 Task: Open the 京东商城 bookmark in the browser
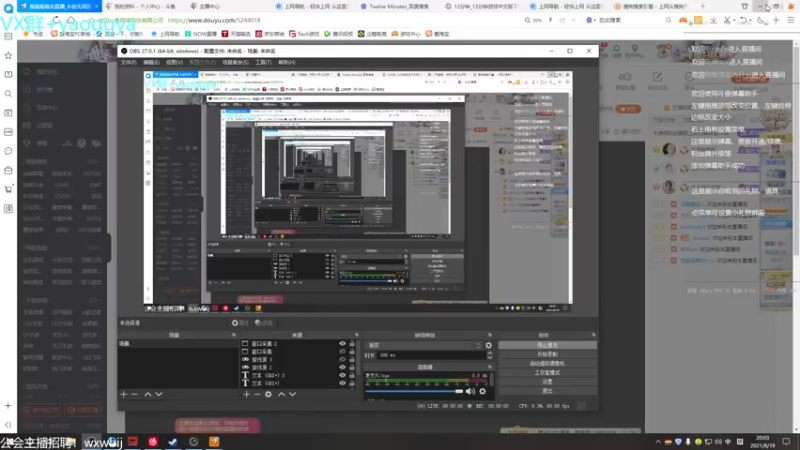tap(270, 34)
